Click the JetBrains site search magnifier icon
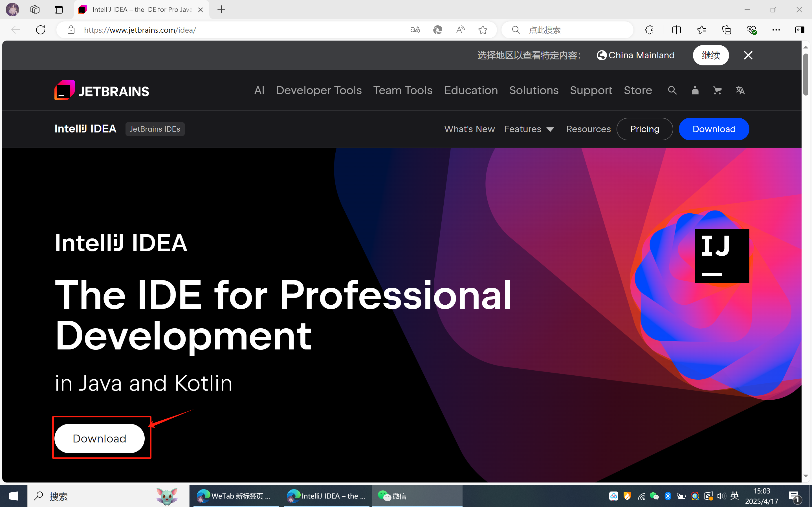This screenshot has width=812, height=507. [672, 90]
